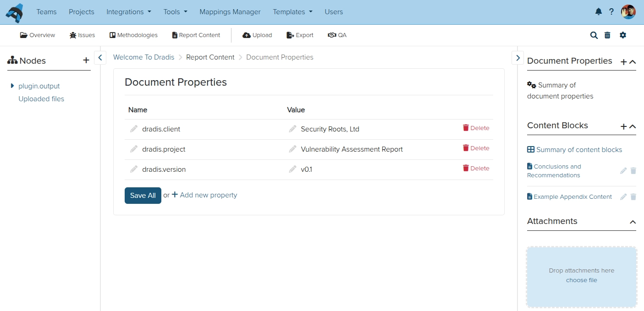The height and width of the screenshot is (311, 644).
Task: Open Report Content
Action: (196, 35)
